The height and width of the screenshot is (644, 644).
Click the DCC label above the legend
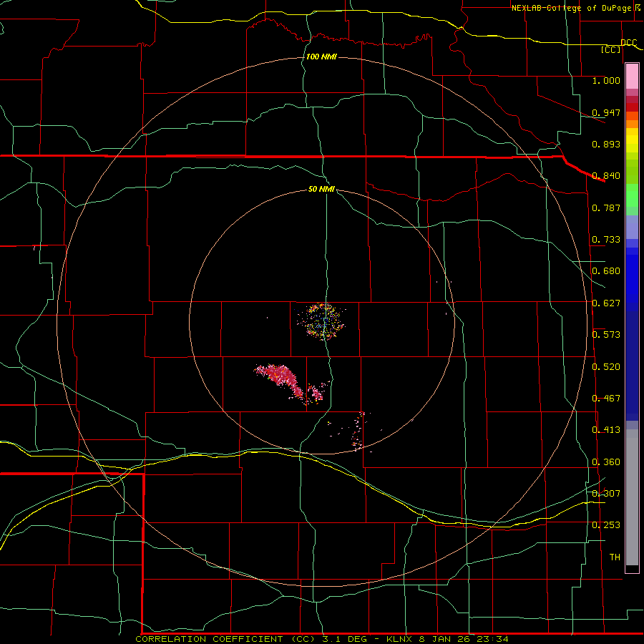(x=629, y=43)
